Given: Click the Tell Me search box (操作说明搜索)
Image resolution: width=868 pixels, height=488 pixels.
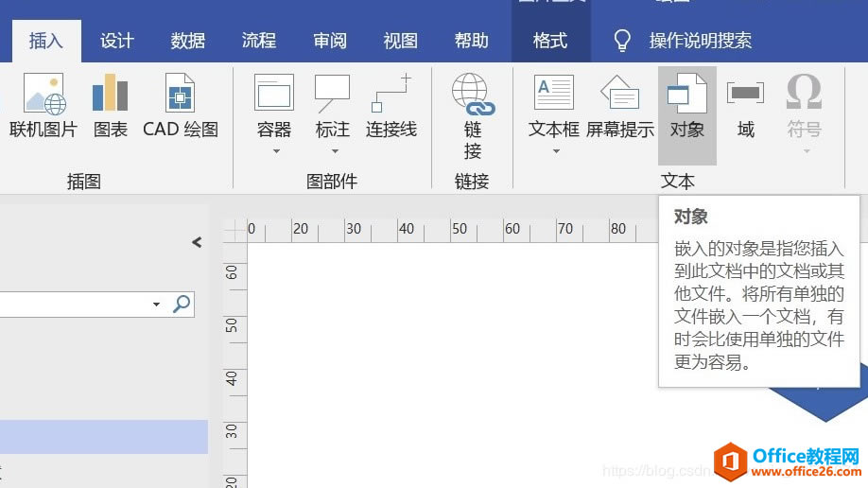Looking at the screenshot, I should [700, 41].
